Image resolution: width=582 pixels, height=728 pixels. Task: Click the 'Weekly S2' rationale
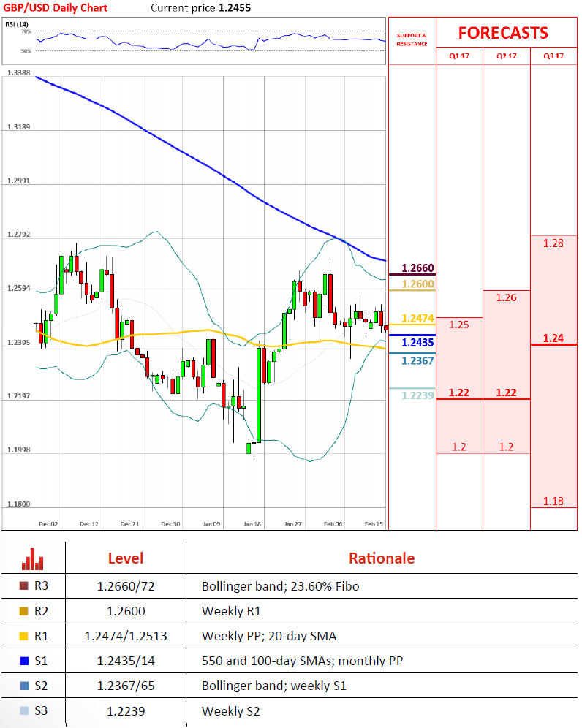(x=231, y=710)
